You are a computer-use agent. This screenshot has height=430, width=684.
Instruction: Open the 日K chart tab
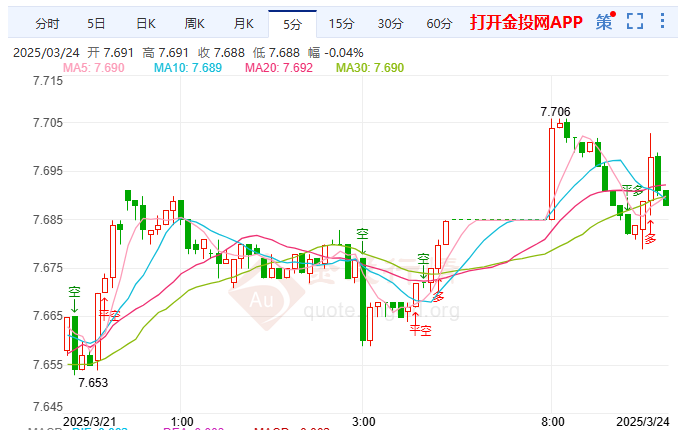click(x=146, y=24)
